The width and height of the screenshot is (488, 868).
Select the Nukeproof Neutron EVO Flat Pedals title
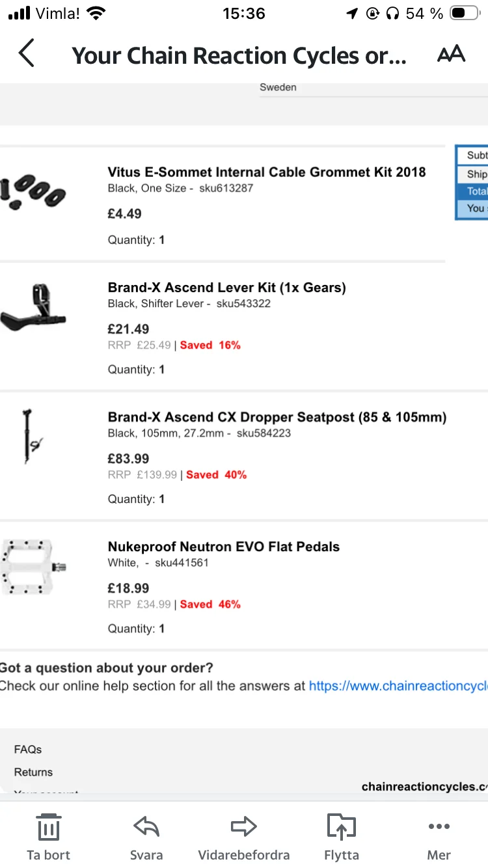click(224, 547)
